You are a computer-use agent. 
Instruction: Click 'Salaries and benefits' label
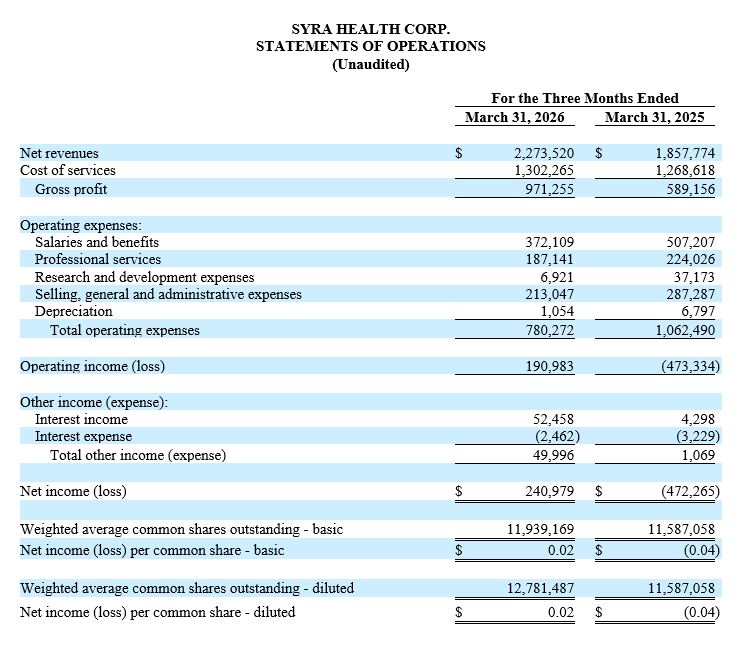coord(97,242)
